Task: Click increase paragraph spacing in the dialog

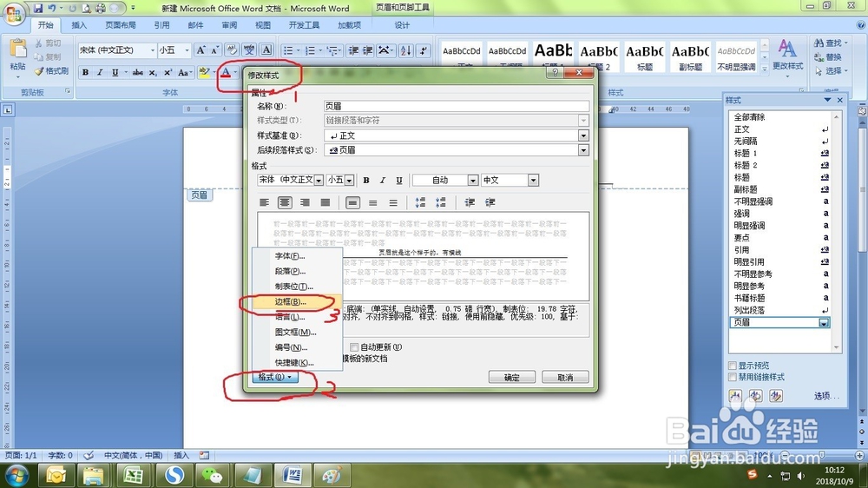Action: [420, 202]
